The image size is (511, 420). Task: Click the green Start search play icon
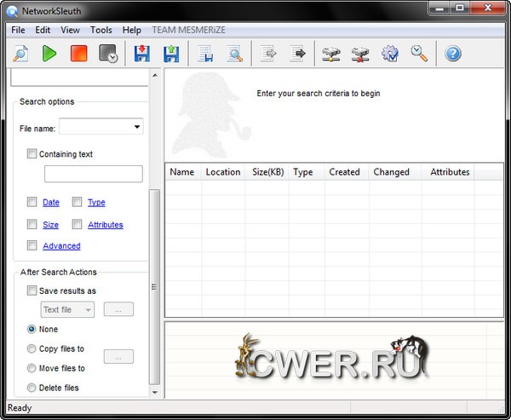click(x=49, y=54)
